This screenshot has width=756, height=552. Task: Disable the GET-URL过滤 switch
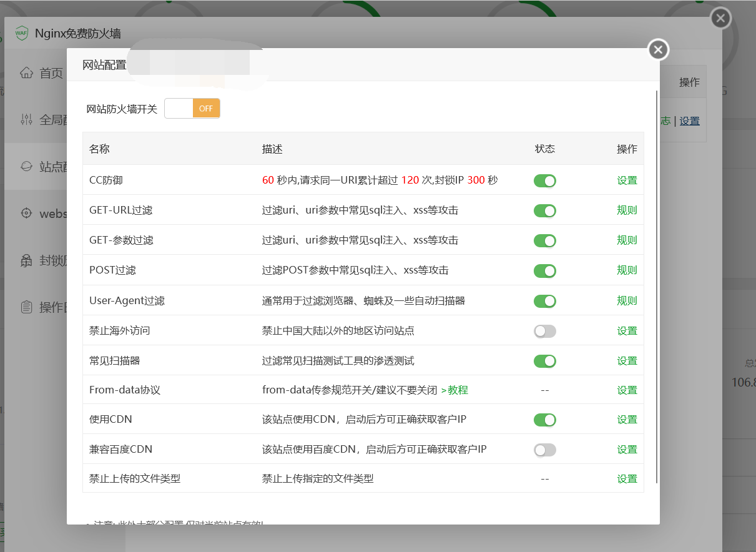(x=545, y=211)
